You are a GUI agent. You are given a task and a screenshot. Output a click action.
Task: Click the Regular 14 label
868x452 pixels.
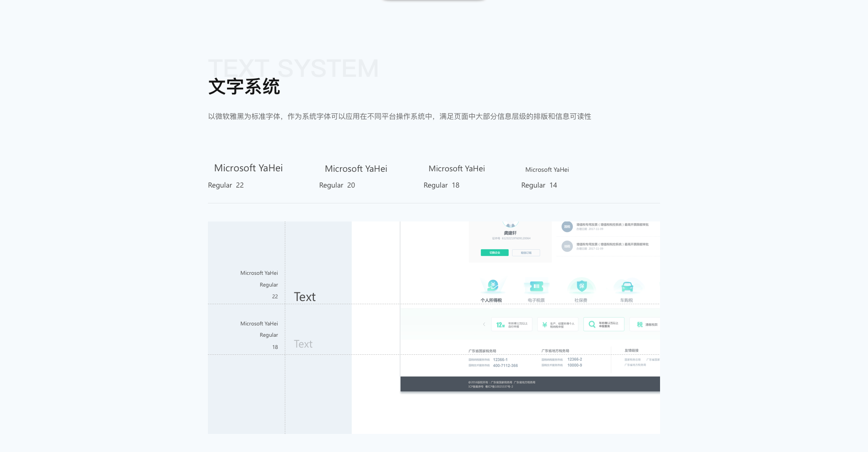click(539, 185)
